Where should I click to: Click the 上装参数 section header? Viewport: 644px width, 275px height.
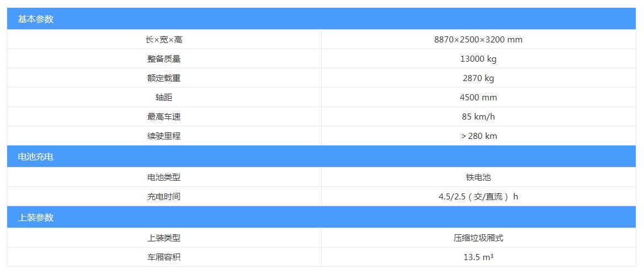pos(321,217)
